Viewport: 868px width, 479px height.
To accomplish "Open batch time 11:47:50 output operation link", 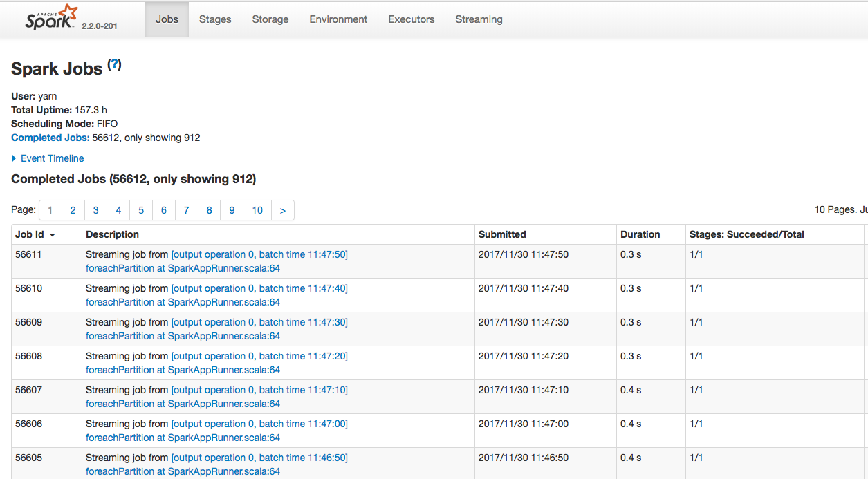I will pyautogui.click(x=259, y=254).
